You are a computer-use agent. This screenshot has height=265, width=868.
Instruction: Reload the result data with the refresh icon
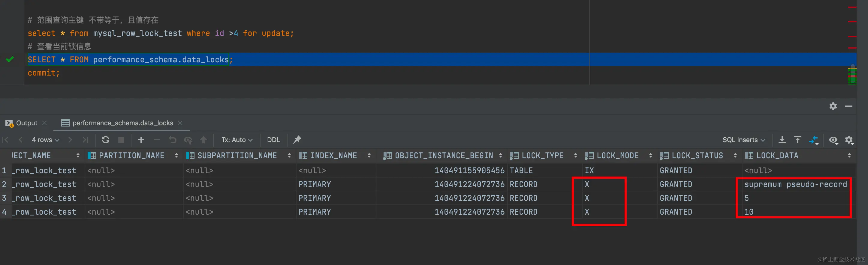pyautogui.click(x=105, y=140)
